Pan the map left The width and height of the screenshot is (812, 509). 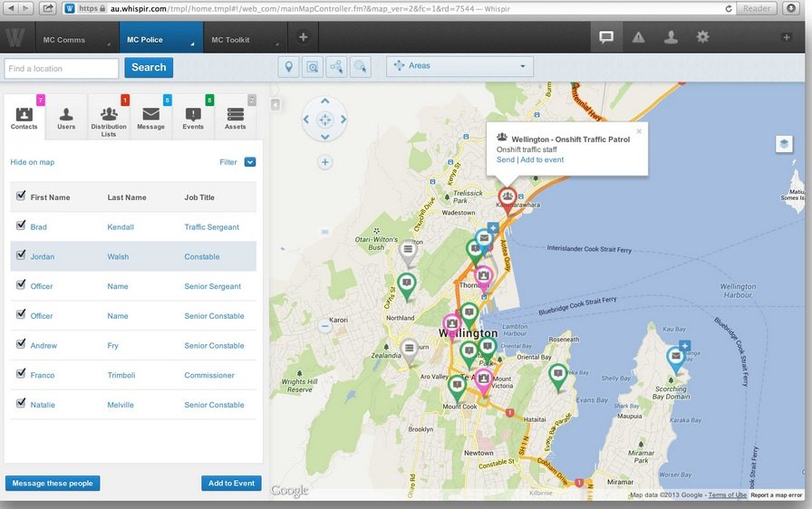[306, 120]
